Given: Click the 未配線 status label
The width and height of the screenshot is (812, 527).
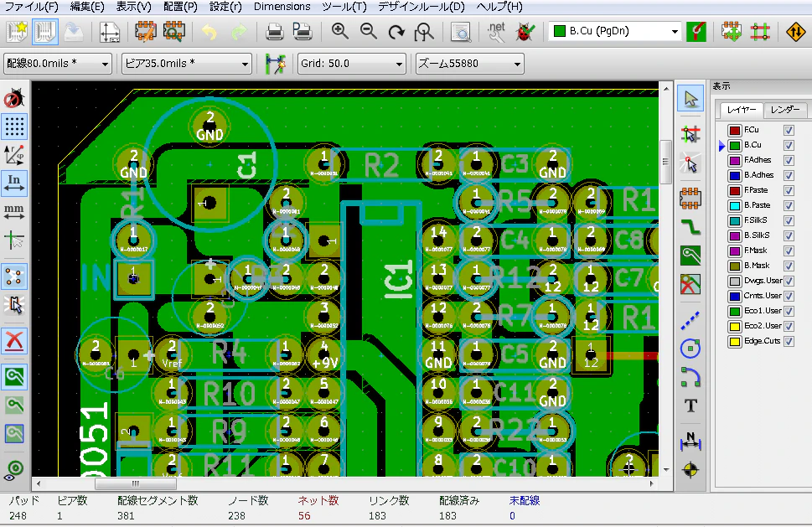Looking at the screenshot, I should pyautogui.click(x=525, y=500).
